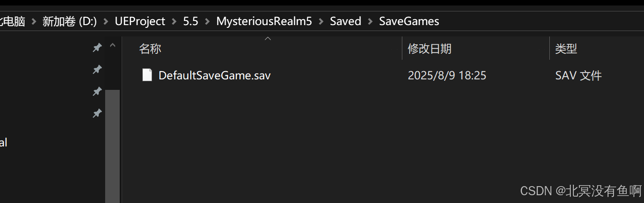Go back to the Saved breadcrumb folder
The image size is (644, 203).
pos(345,21)
